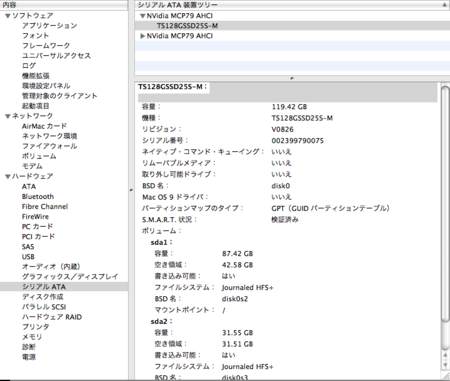450x381 pixels.
Task: Select 管理対象のクライアント entry
Action: pos(60,96)
